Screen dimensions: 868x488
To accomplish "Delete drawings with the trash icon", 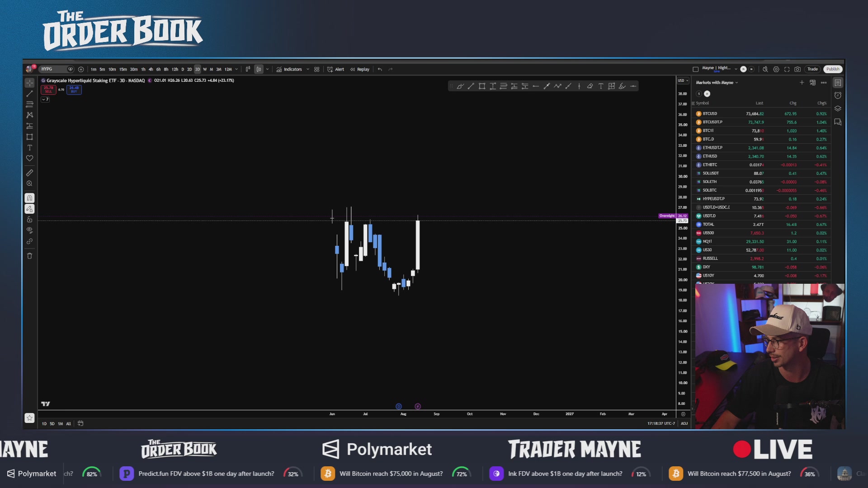I will [x=29, y=256].
